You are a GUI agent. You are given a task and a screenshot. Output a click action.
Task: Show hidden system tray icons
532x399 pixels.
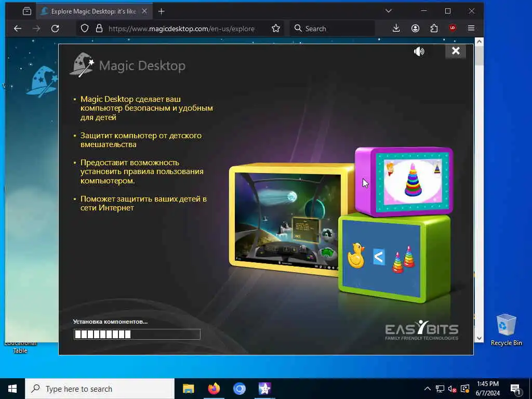[x=428, y=389]
